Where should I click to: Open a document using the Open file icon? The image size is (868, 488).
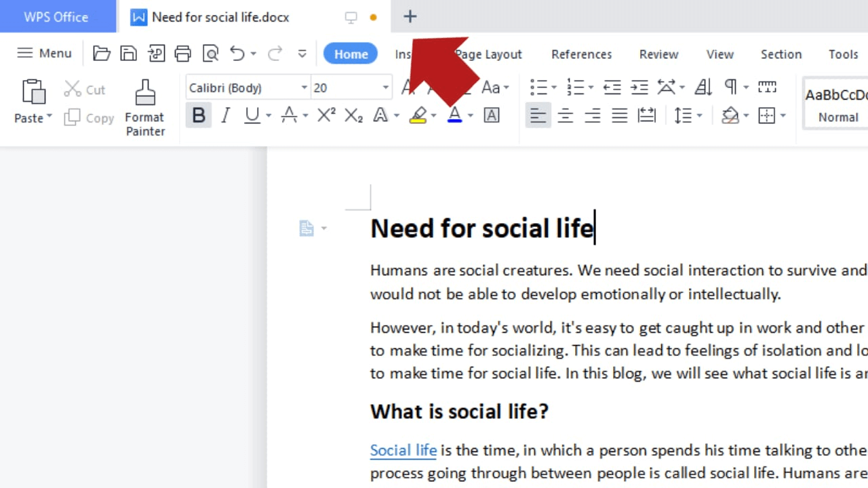(101, 53)
